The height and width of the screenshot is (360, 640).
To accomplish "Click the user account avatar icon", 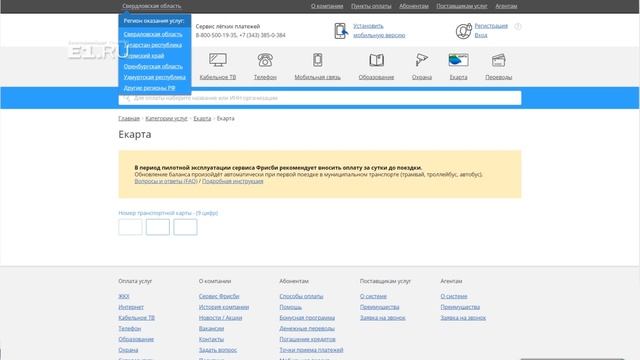I will coord(464,31).
